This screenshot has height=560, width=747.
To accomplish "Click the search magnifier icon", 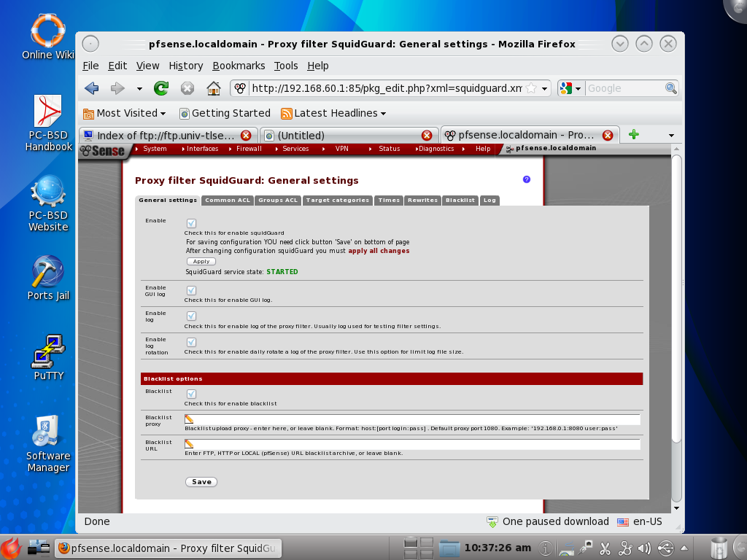I will tap(671, 88).
